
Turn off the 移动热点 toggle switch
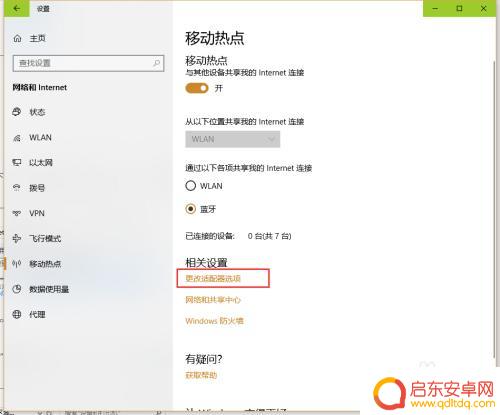coord(197,88)
